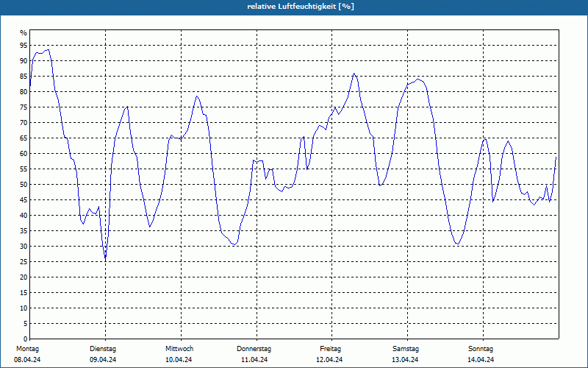Click the date 14.04.24
Image resolution: width=588 pixels, height=368 pixels.
point(481,360)
